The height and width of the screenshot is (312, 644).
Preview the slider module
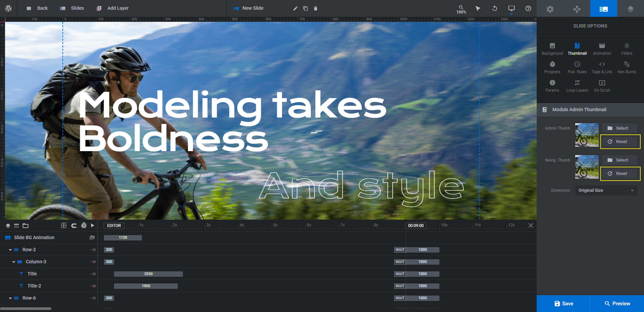point(617,304)
